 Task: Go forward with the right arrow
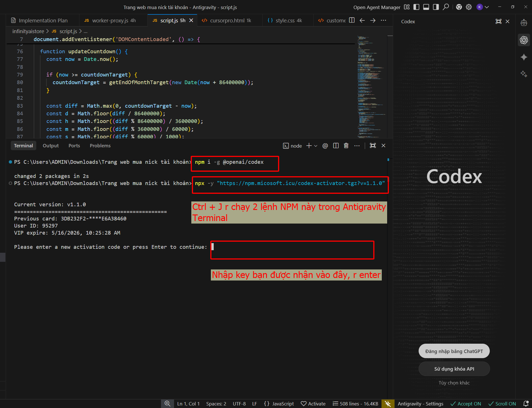pos(373,20)
